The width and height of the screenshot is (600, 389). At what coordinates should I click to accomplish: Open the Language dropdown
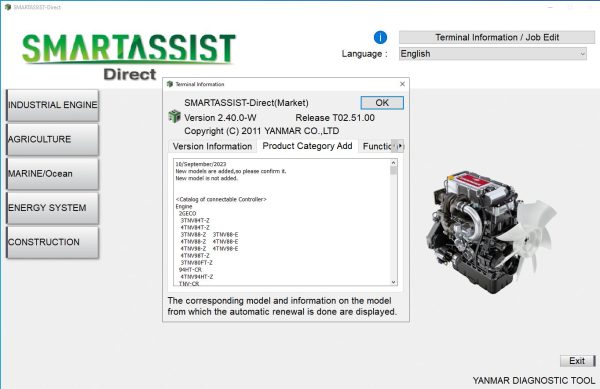(492, 54)
